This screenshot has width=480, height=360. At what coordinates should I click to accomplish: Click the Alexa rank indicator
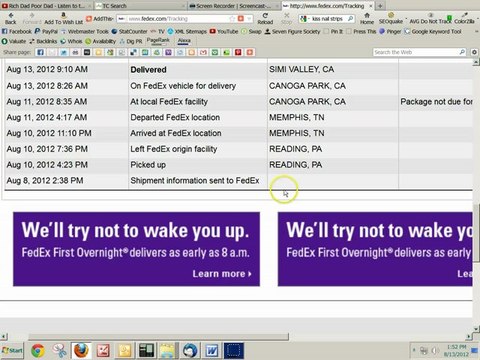[x=184, y=41]
